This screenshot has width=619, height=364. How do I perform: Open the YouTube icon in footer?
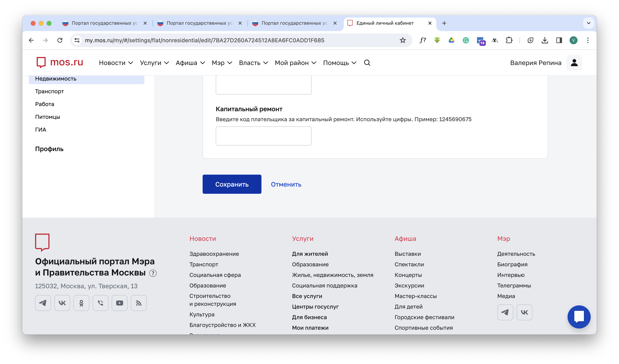(120, 303)
